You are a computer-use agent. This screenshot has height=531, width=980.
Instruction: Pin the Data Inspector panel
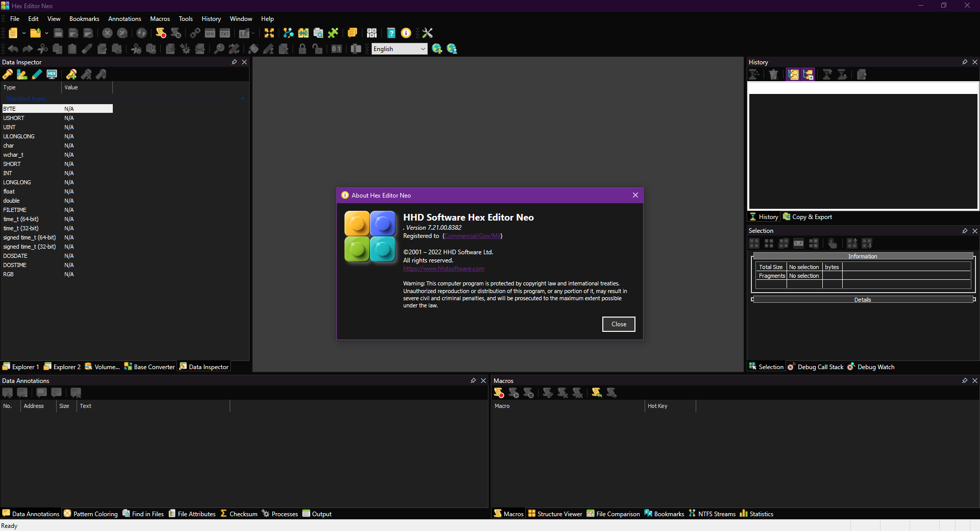[234, 62]
